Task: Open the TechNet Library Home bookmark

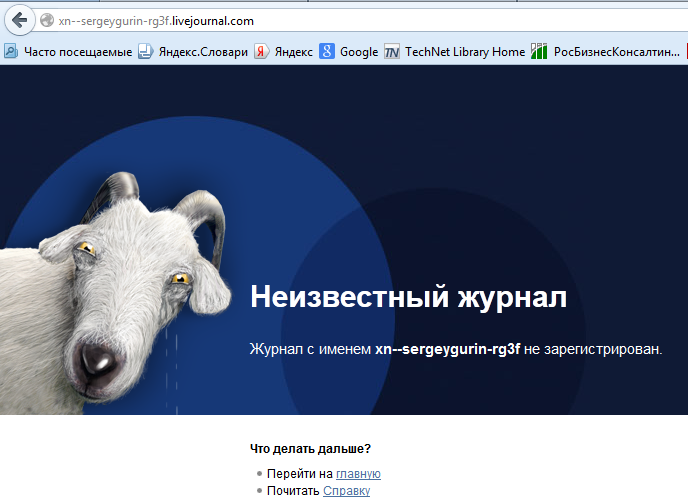Action: (465, 52)
